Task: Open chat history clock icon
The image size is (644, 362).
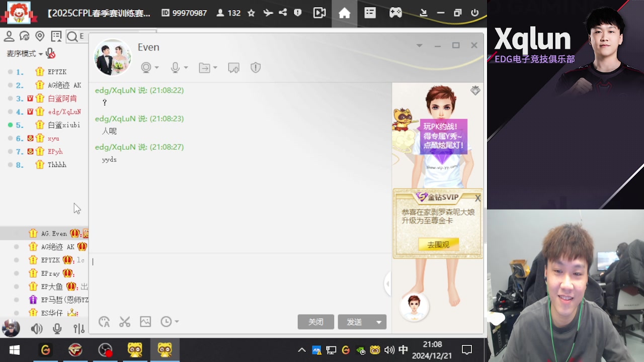Action: 166,322
